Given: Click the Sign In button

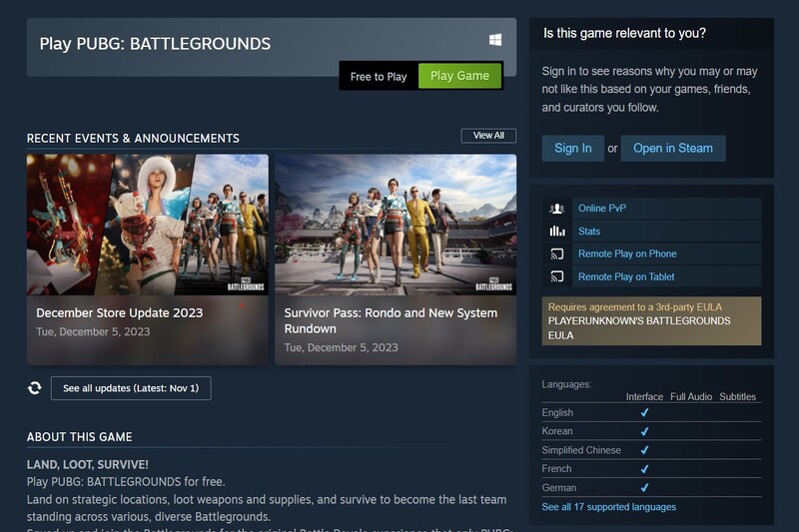Looking at the screenshot, I should 572,148.
